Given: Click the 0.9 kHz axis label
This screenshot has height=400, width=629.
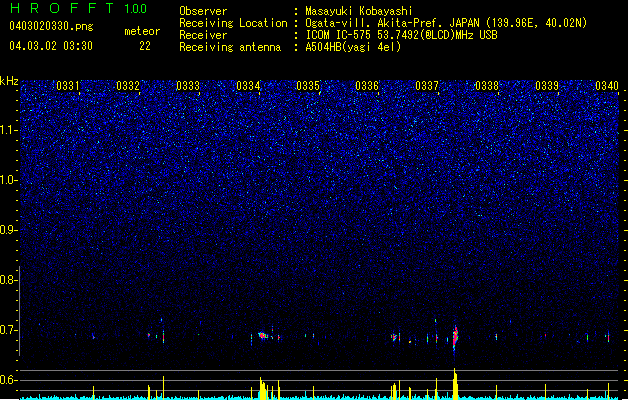Looking at the screenshot, I should (x=9, y=230).
